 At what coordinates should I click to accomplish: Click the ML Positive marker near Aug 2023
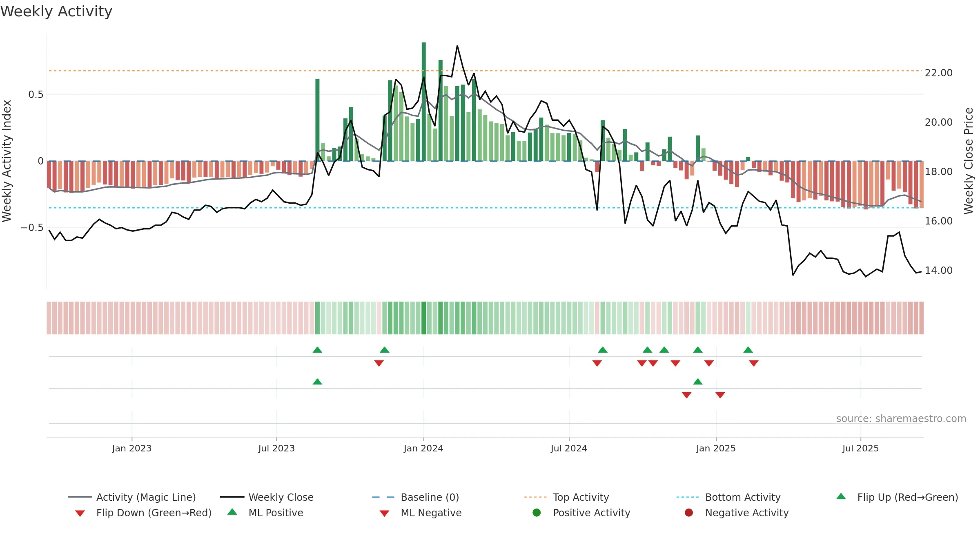tap(317, 382)
